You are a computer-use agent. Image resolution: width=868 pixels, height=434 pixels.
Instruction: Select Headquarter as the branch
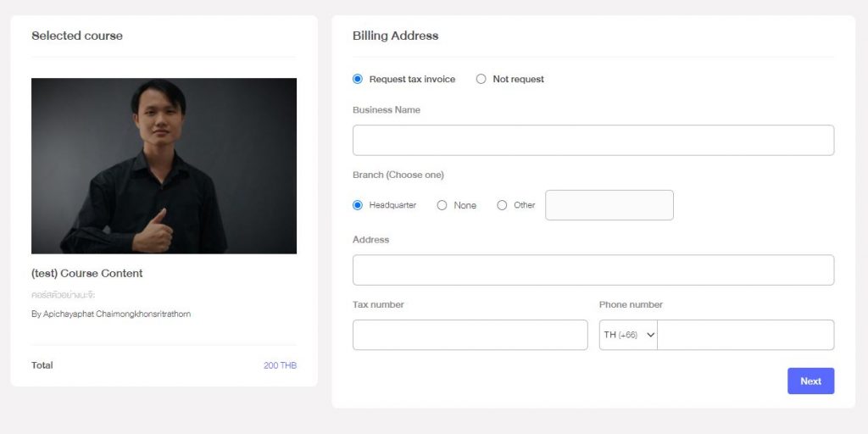click(x=358, y=205)
